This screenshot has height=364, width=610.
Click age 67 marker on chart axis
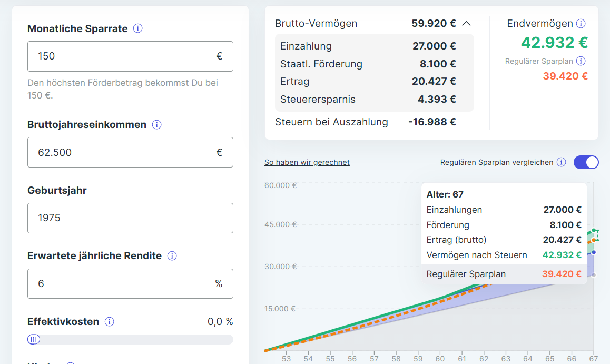(x=593, y=359)
